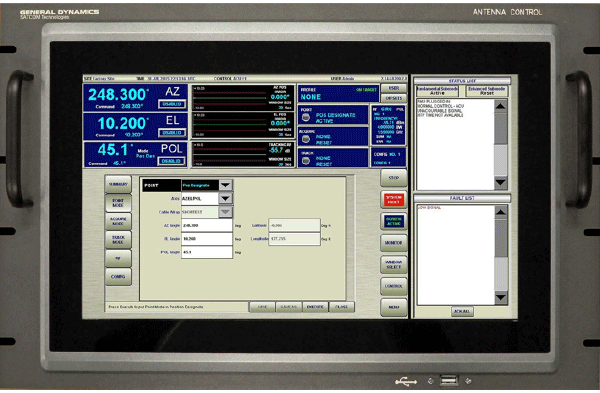Click the round TRACK mode indicator button
This screenshot has height=393, width=600.
(305, 161)
